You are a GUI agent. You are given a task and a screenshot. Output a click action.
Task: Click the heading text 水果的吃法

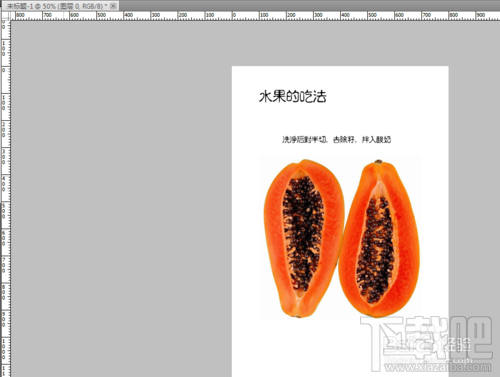293,96
